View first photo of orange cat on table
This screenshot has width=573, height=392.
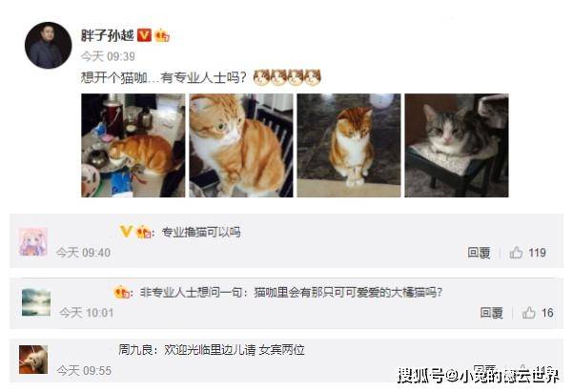tap(133, 146)
